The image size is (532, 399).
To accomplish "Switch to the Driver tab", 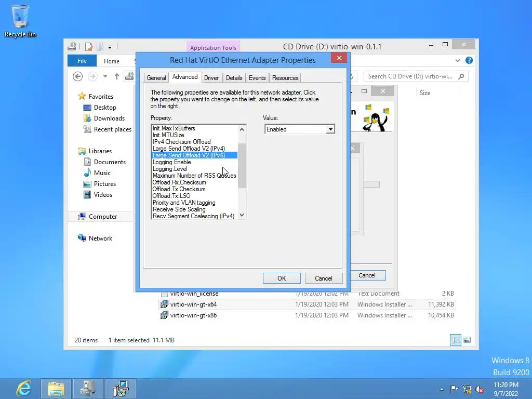I will 211,78.
